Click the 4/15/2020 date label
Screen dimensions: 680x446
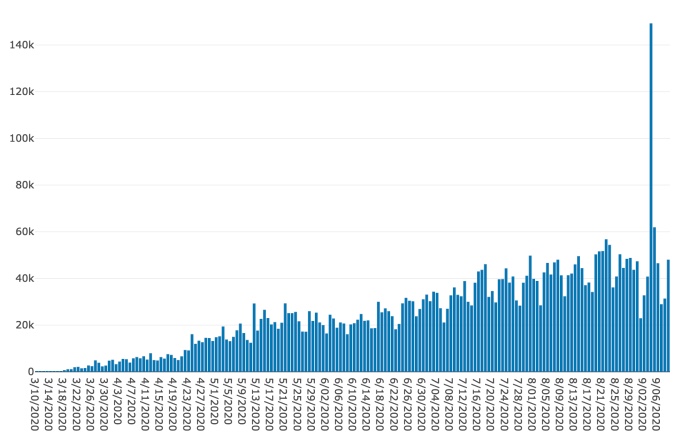(x=159, y=404)
